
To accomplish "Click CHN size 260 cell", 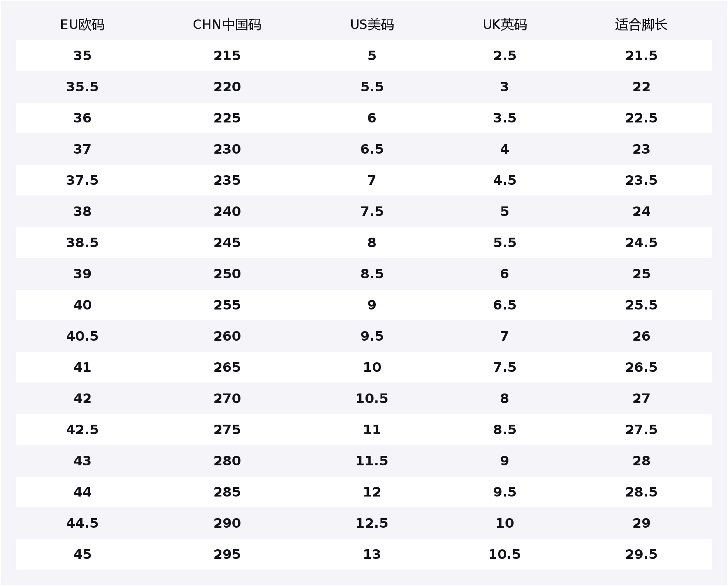I will [227, 336].
